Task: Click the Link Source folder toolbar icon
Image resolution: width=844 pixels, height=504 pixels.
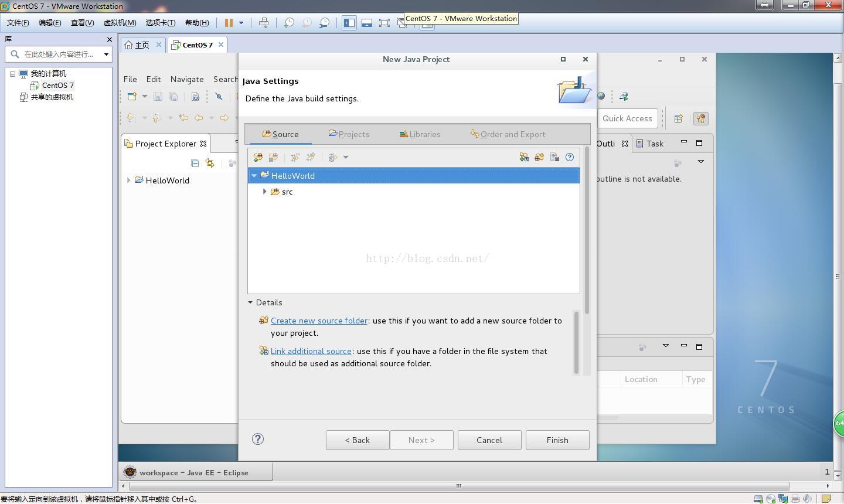Action: 273,157
